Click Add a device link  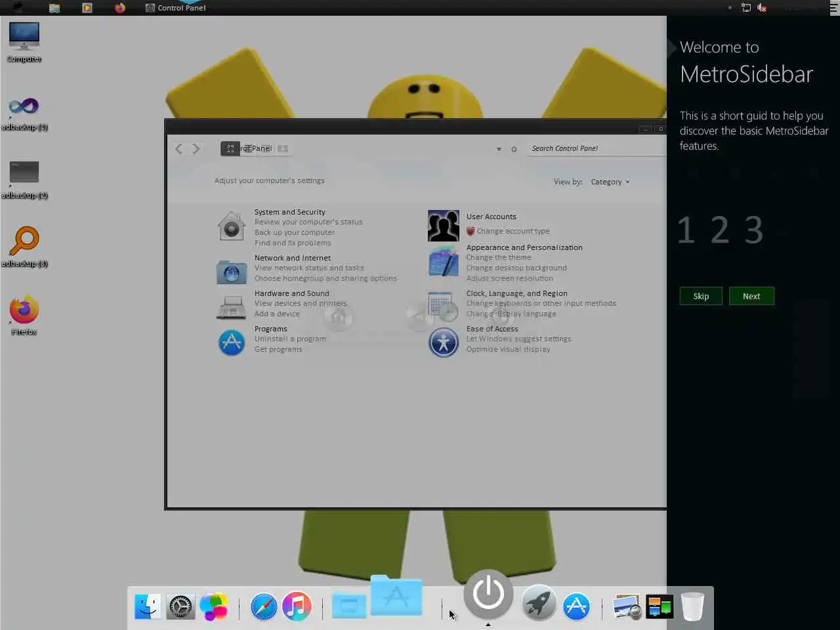coord(277,314)
